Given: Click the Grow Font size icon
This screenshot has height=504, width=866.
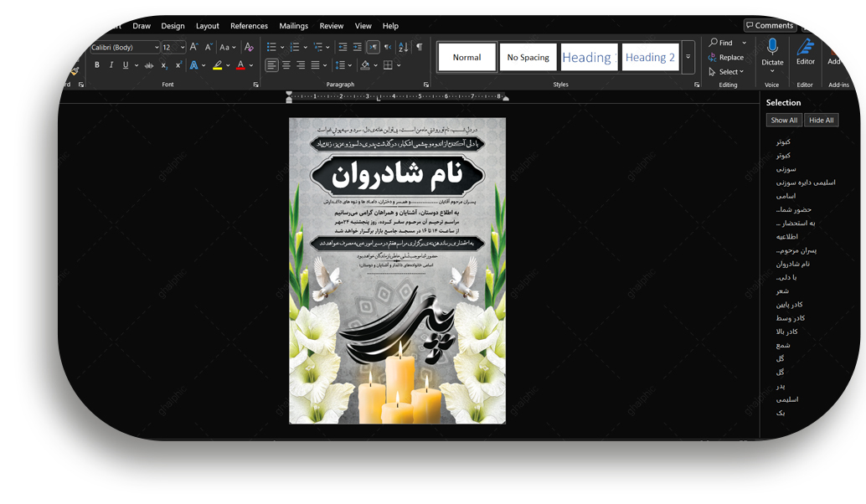Looking at the screenshot, I should click(194, 48).
